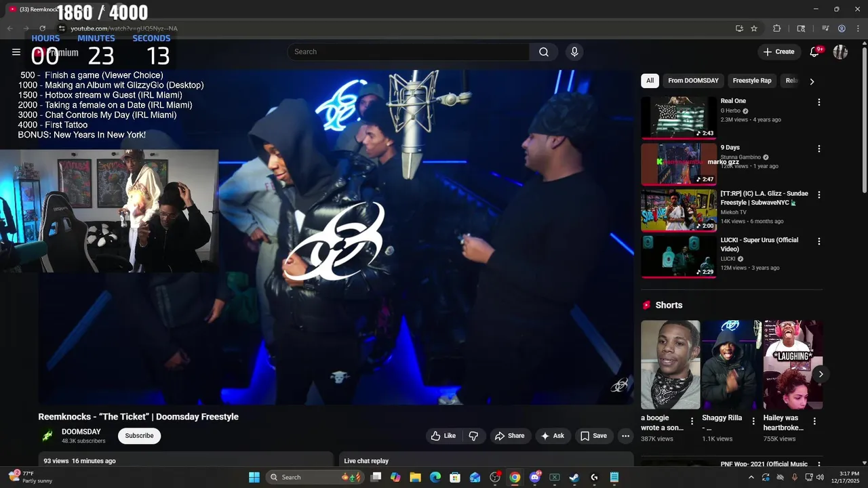Show hidden system tray icons

point(751,477)
